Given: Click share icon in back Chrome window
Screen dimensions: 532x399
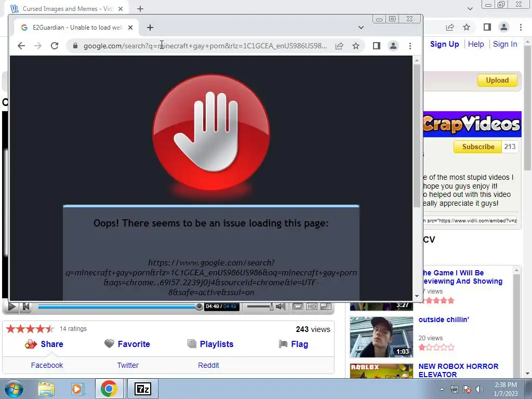Looking at the screenshot, I should (450, 28).
